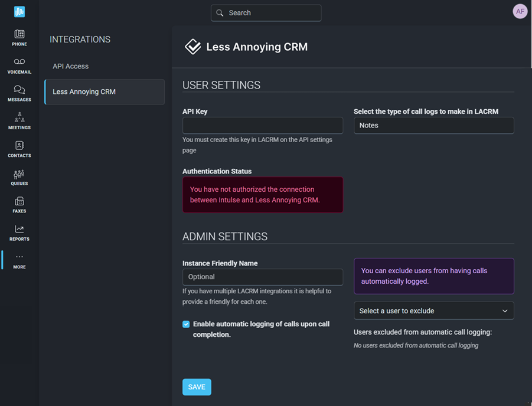Open the call log type Notes dropdown
The height and width of the screenshot is (406, 532).
tap(433, 125)
